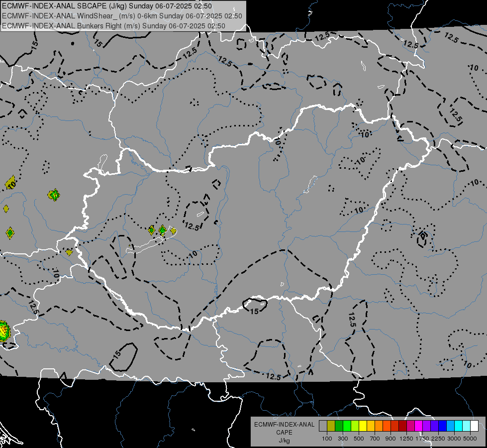Pick the pure yellow legend swatch
487x448 pixels.
coord(363,426)
